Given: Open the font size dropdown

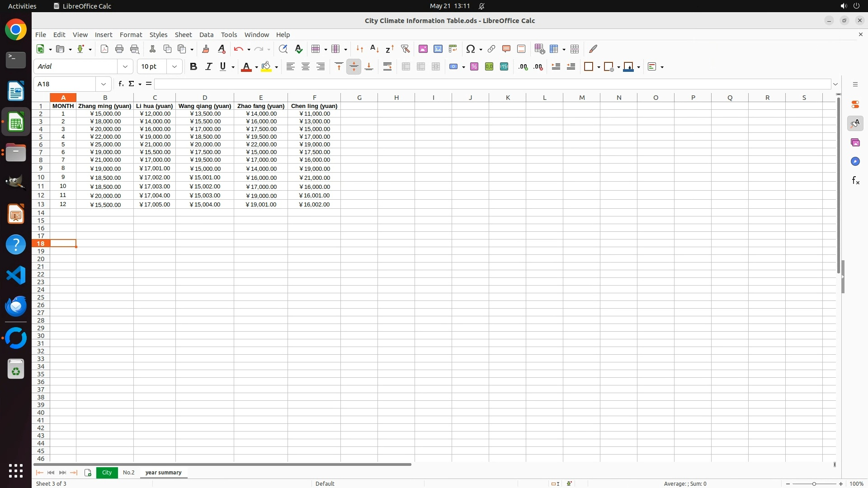Looking at the screenshot, I should 175,67.
